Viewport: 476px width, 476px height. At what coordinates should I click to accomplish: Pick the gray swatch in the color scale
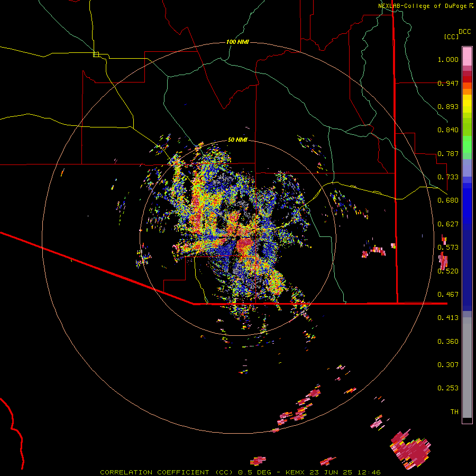tap(467, 368)
